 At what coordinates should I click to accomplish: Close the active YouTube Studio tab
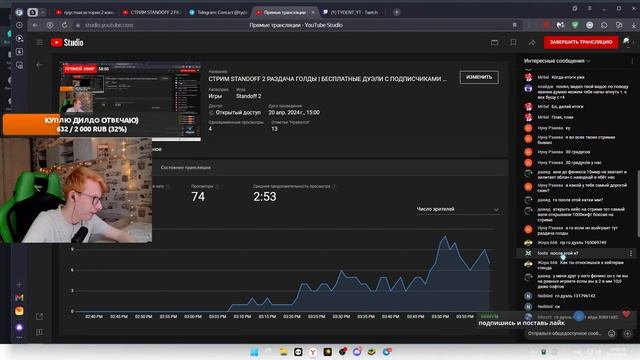click(x=313, y=12)
